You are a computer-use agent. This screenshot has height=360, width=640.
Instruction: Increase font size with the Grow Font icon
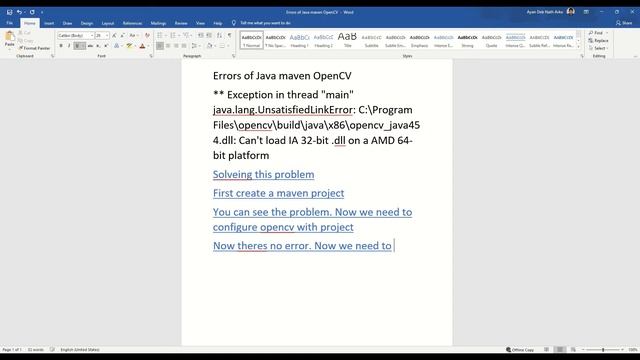pyautogui.click(x=114, y=36)
